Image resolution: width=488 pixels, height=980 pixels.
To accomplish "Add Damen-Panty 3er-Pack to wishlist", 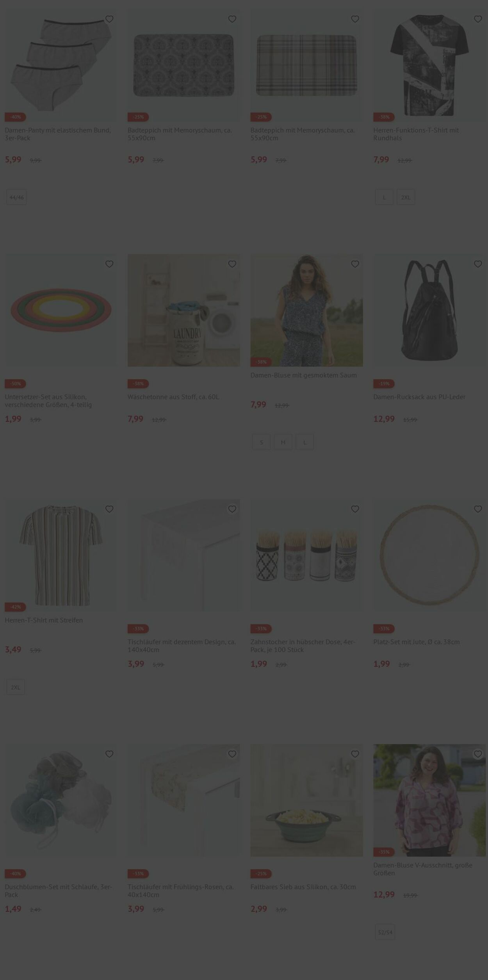I will pos(109,19).
